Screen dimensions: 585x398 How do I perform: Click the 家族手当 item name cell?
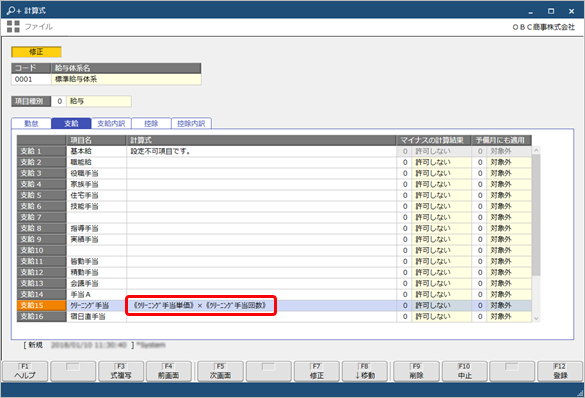coord(96,184)
